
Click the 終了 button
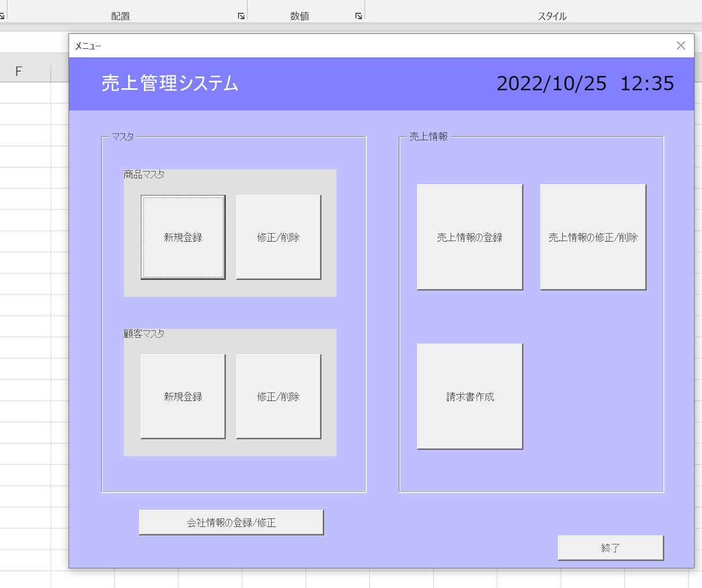pyautogui.click(x=611, y=548)
